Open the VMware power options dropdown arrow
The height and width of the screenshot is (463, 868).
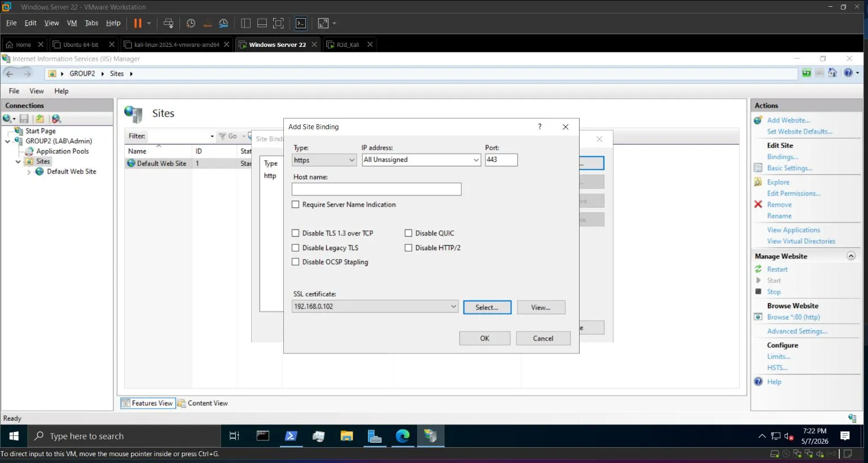pos(149,23)
